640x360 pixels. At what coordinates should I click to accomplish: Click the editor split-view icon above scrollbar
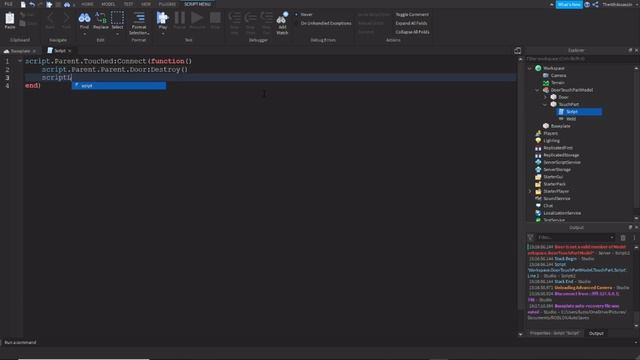(x=518, y=51)
